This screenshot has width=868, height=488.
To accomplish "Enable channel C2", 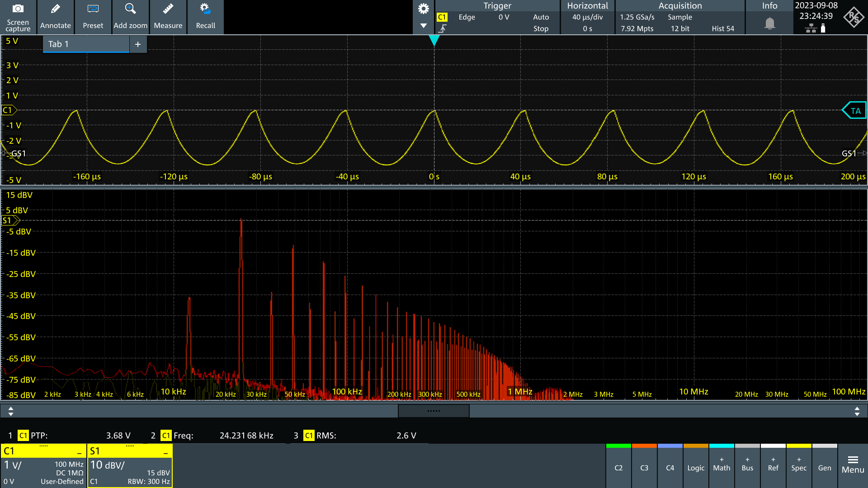I will click(618, 466).
